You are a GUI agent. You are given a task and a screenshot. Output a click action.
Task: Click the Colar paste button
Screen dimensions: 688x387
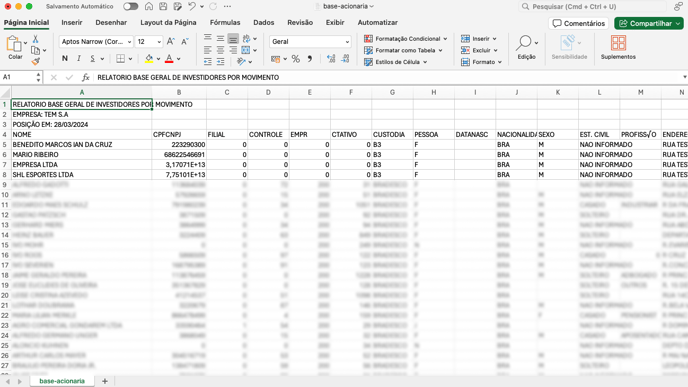(x=15, y=47)
